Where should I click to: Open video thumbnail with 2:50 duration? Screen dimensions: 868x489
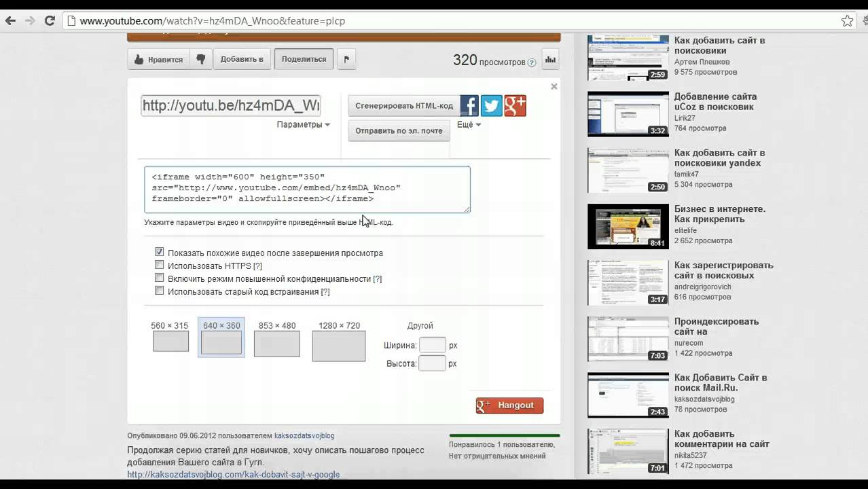click(628, 170)
